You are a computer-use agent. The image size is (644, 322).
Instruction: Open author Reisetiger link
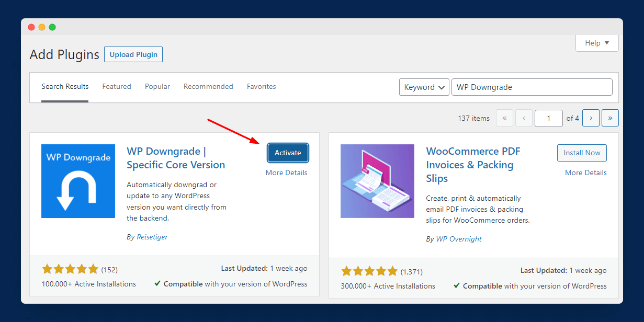pyautogui.click(x=152, y=237)
